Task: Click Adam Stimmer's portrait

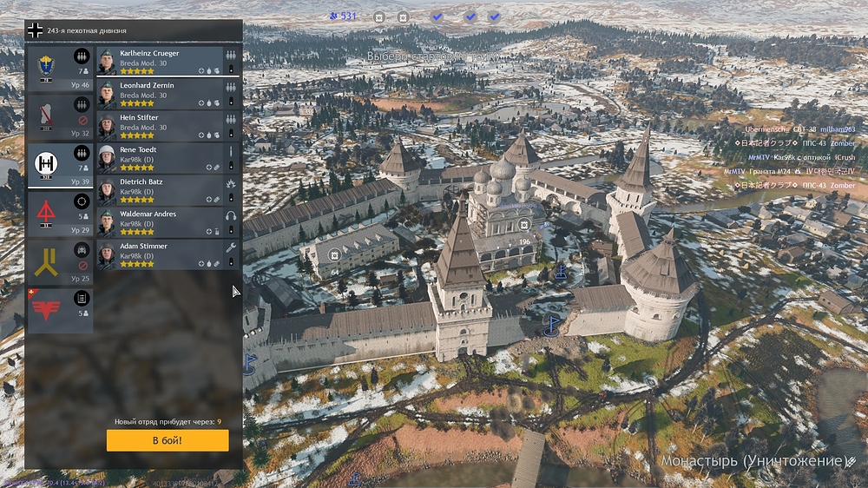Action: tap(107, 254)
